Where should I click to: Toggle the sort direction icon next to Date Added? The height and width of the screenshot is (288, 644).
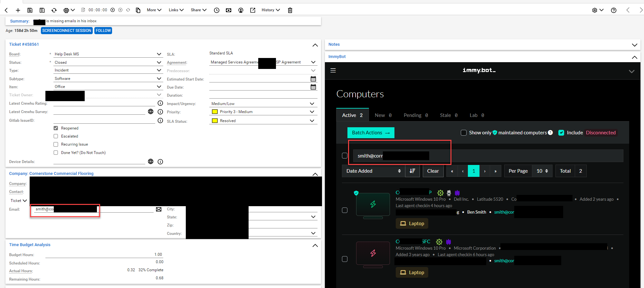[x=412, y=171]
